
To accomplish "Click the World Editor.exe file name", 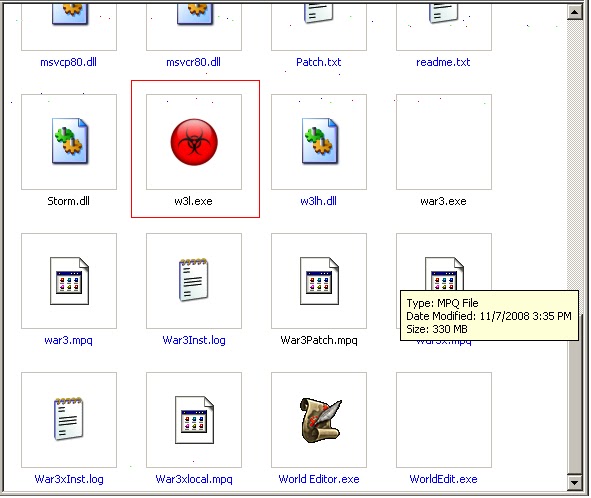I will click(319, 480).
